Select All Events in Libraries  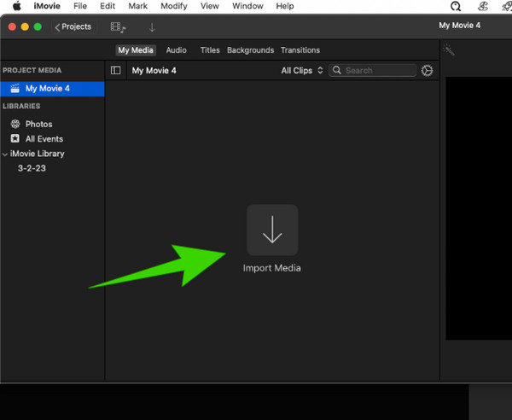44,139
